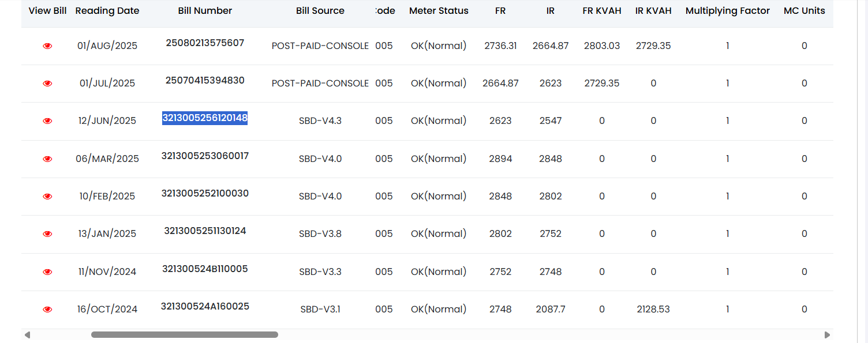Open eye icon for 16/OCT/2024 bill

[47, 310]
